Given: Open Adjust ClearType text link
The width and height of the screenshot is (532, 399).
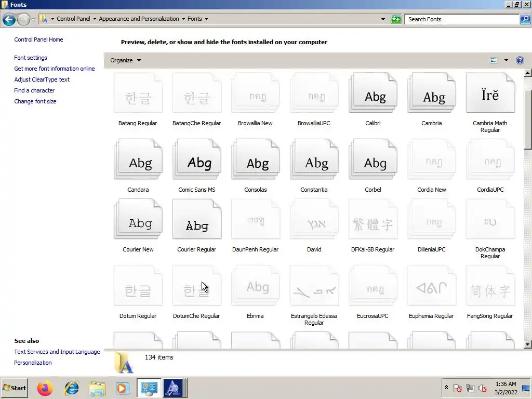Looking at the screenshot, I should pyautogui.click(x=42, y=79).
